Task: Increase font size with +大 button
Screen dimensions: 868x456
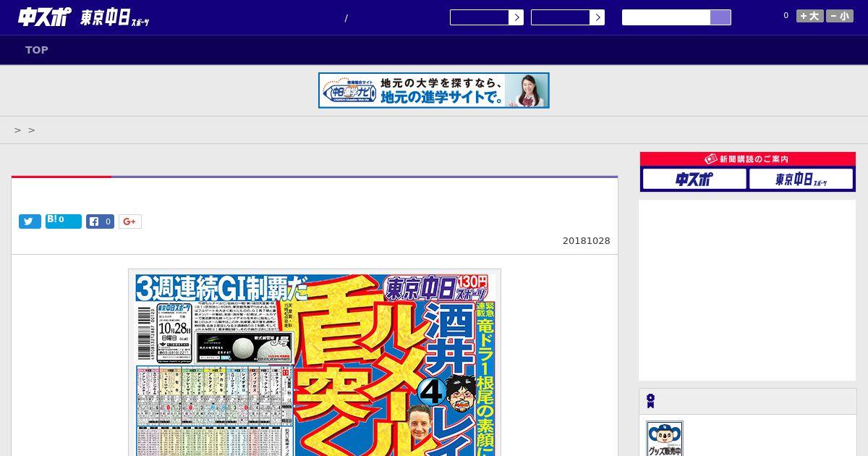Action: point(810,16)
